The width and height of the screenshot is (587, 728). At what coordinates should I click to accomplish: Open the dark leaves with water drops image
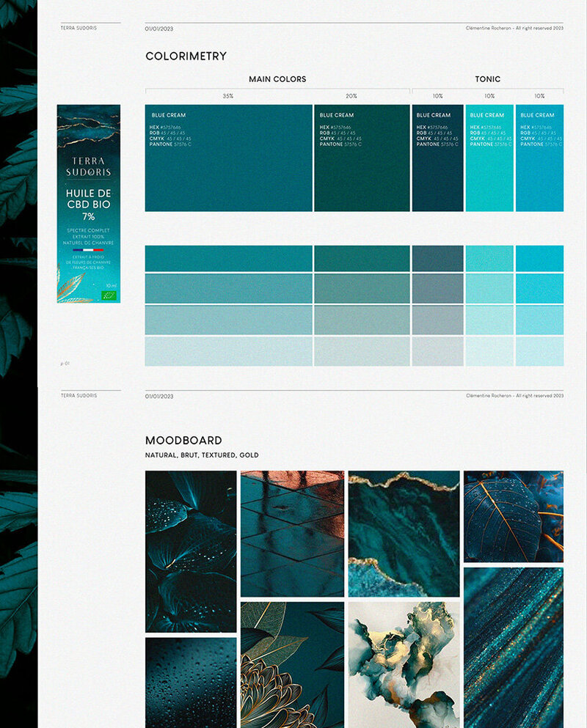coord(191,551)
